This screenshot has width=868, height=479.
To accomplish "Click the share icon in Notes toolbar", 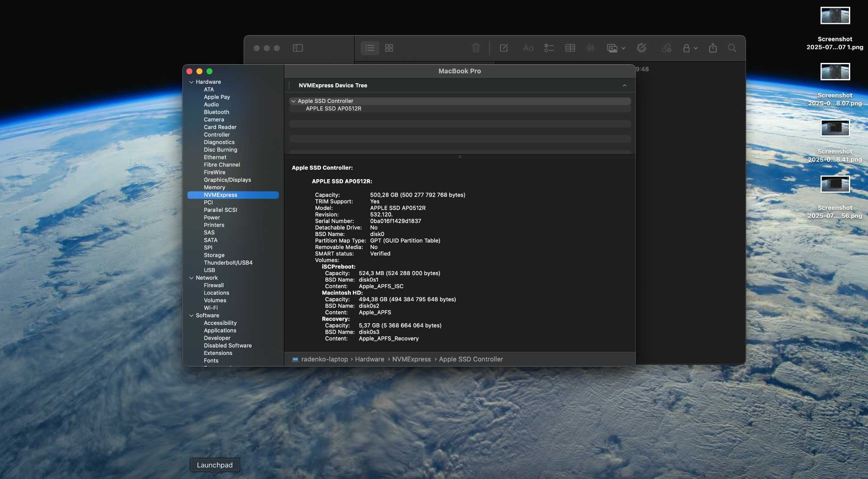I will (x=713, y=48).
